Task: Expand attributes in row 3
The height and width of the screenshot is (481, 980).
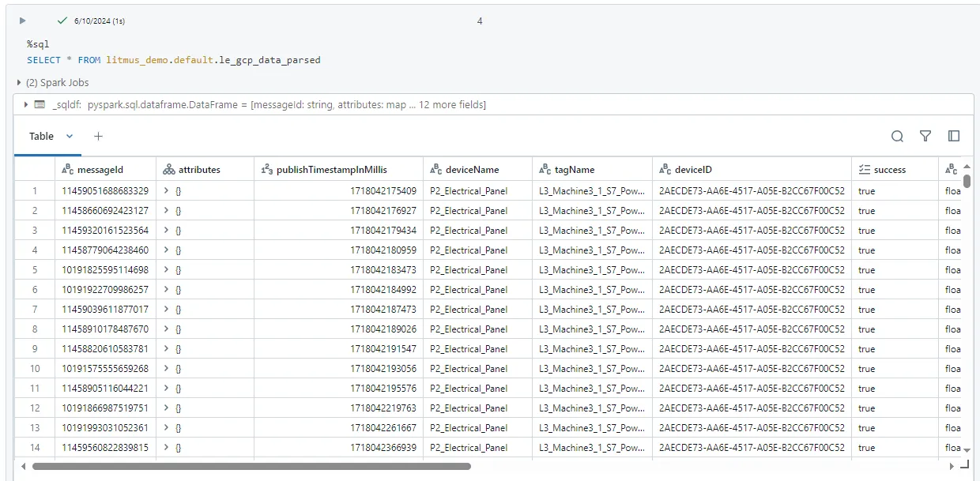Action: 166,230
